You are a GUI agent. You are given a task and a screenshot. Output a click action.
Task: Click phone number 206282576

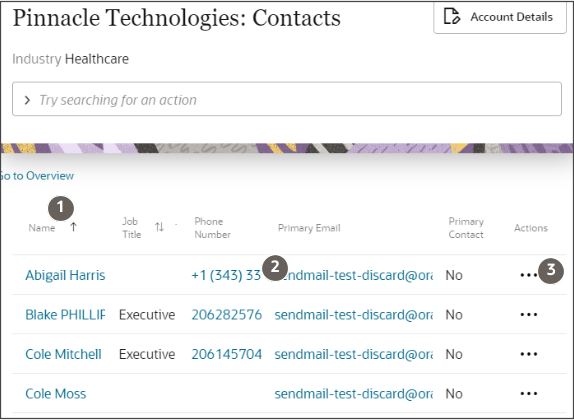click(x=227, y=315)
